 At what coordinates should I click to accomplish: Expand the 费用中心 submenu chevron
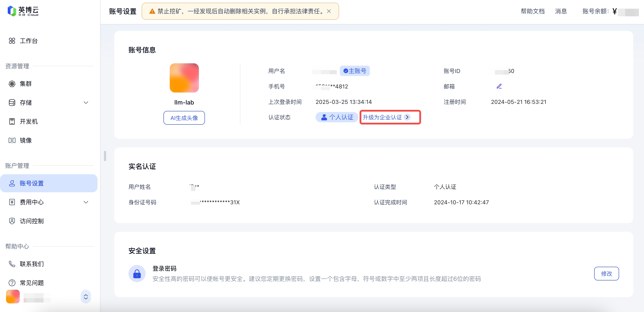click(x=86, y=202)
